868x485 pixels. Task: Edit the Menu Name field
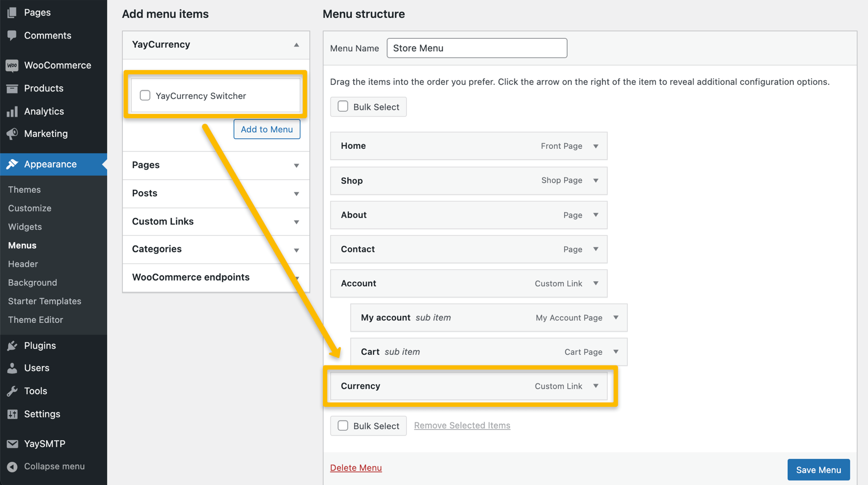476,48
